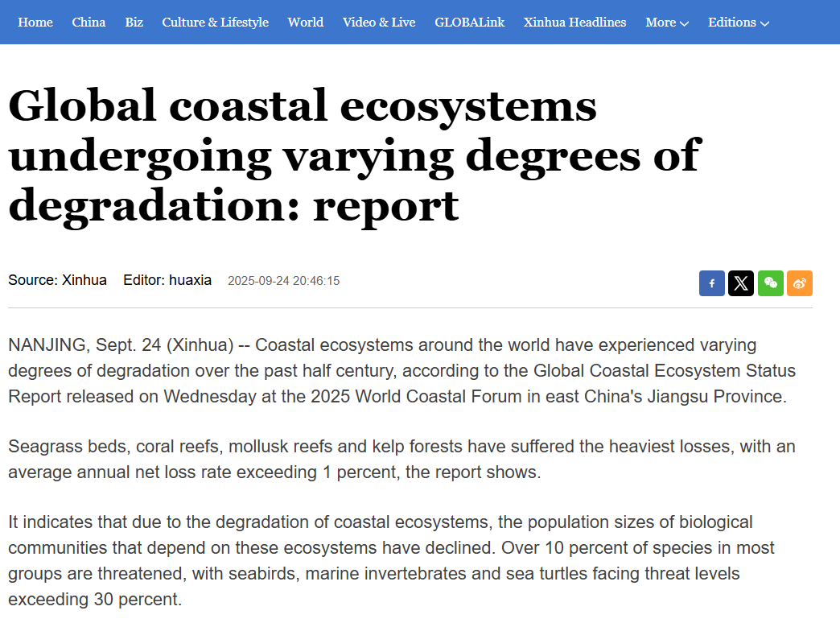840x627 pixels.
Task: Share article on Facebook
Action: pos(712,283)
